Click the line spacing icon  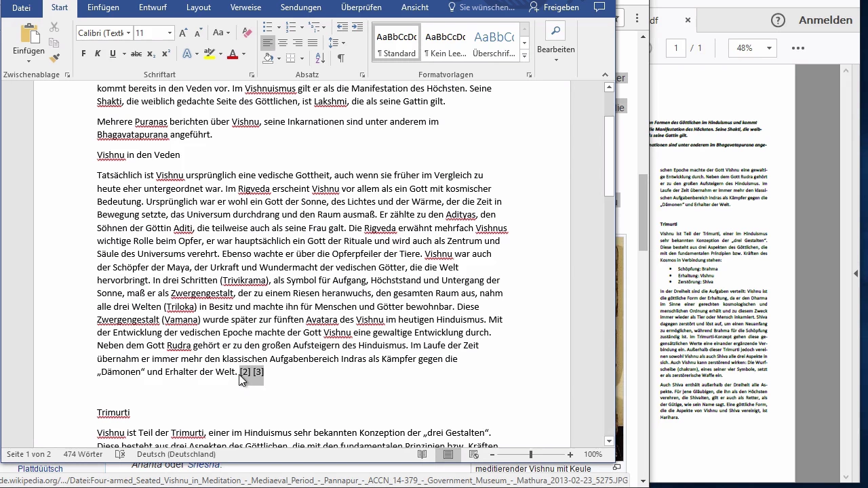pyautogui.click(x=334, y=43)
